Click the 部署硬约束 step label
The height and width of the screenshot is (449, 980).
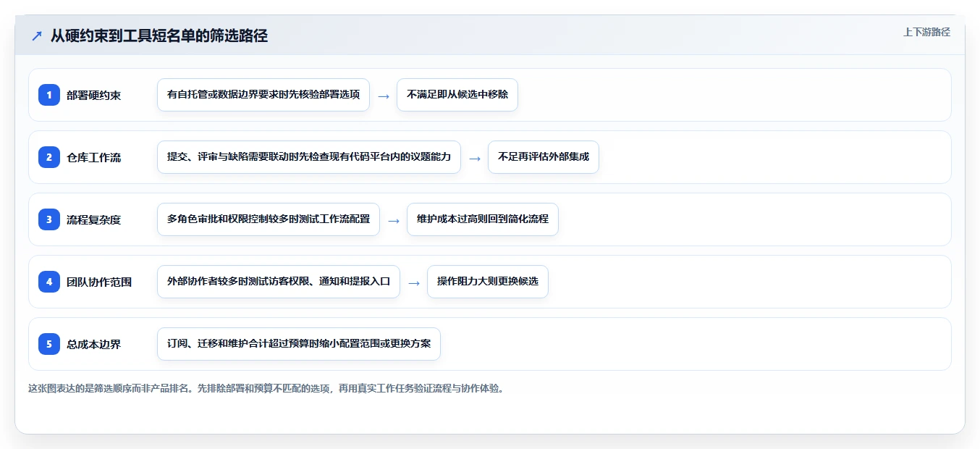94,95
